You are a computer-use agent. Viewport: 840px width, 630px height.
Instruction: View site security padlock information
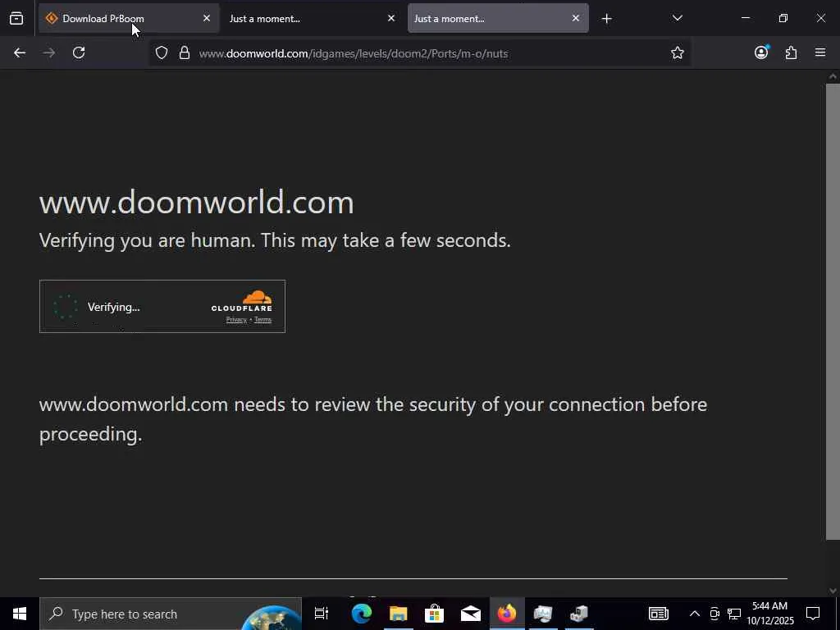click(x=185, y=52)
